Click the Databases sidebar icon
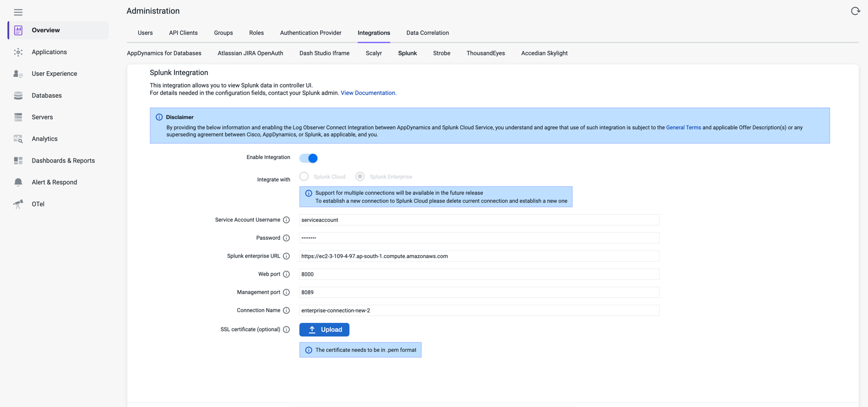868x407 pixels. pyautogui.click(x=18, y=96)
